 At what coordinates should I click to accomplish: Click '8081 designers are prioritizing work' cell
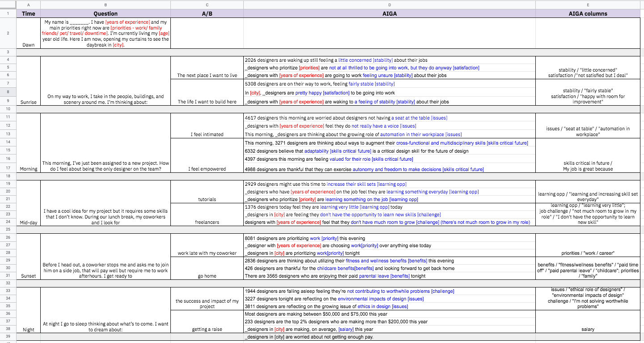pos(390,238)
